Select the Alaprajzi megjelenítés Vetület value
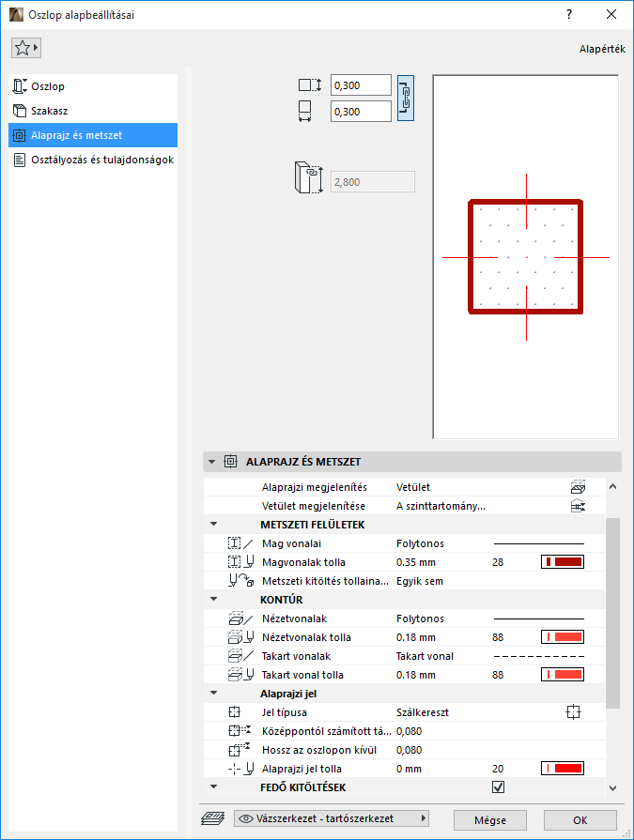This screenshot has height=840, width=634. [x=413, y=487]
